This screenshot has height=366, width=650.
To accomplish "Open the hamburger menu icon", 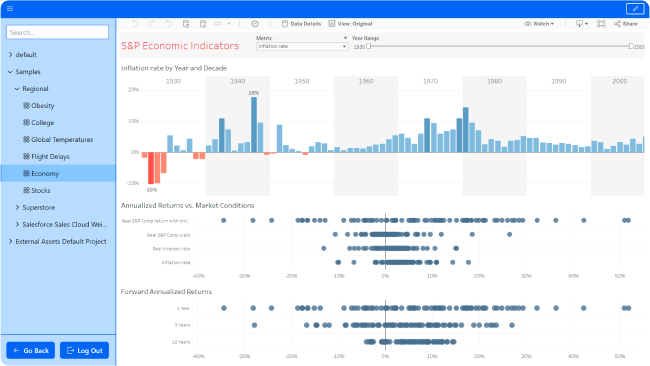I will tap(10, 8).
